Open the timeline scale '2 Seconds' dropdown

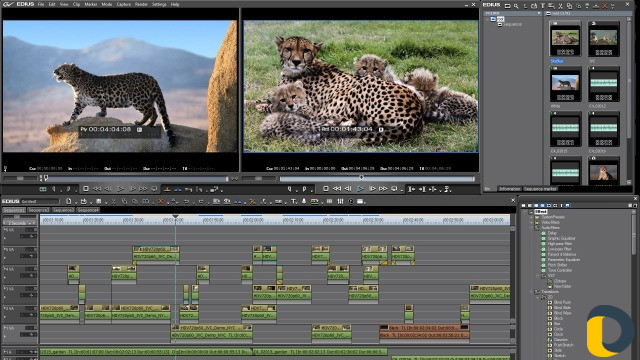pyautogui.click(x=20, y=223)
